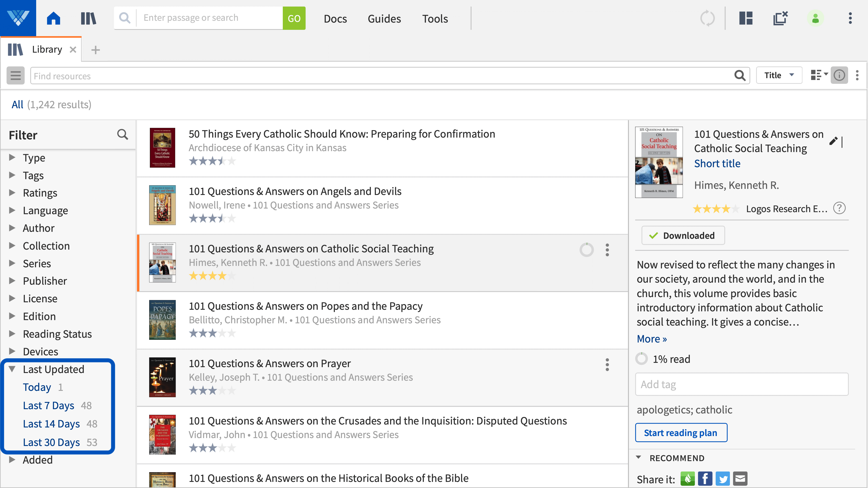The width and height of the screenshot is (868, 488).
Task: Click the help icon beside Logos Research
Action: (x=839, y=208)
